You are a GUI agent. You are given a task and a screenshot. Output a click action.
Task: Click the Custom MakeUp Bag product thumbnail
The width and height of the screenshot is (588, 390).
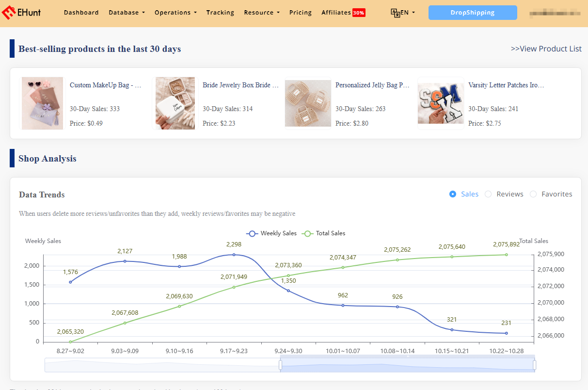(x=42, y=103)
